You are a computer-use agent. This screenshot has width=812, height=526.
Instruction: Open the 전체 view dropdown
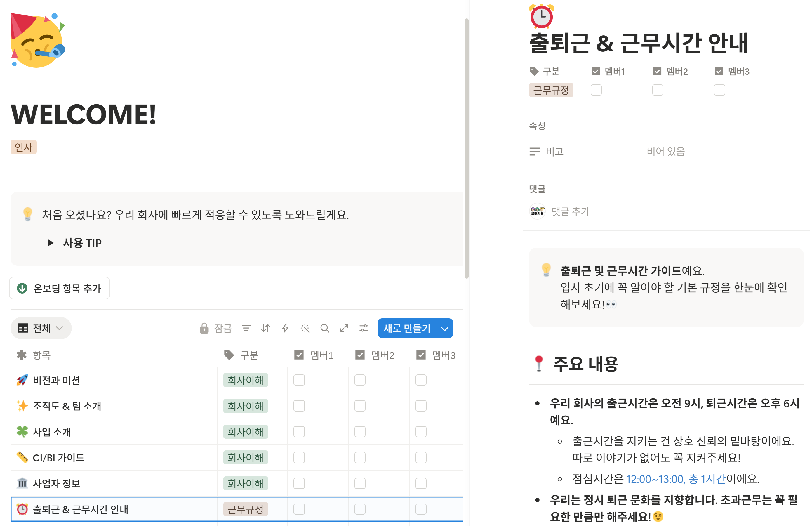[x=41, y=328]
